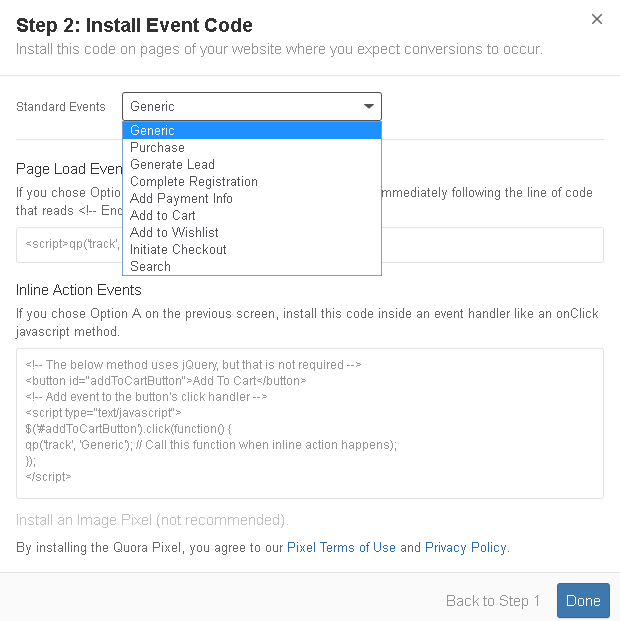Choose Add to Wishlist from the dropdown

(x=252, y=232)
